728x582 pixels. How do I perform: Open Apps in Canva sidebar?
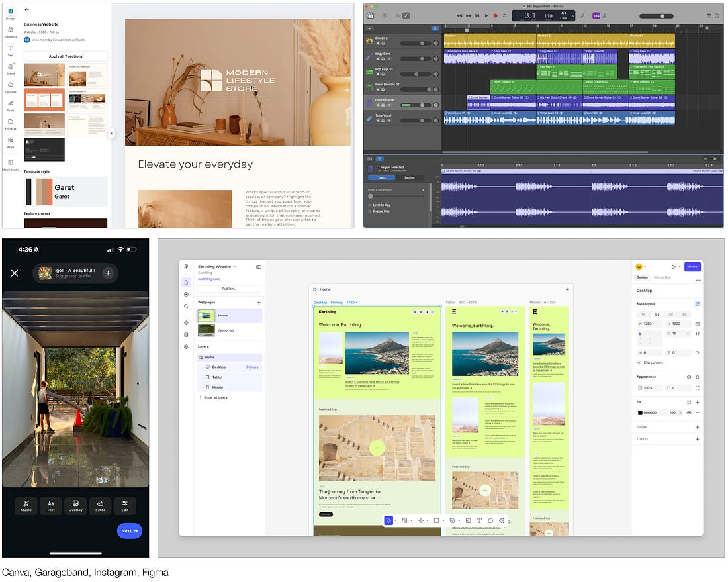click(x=10, y=142)
